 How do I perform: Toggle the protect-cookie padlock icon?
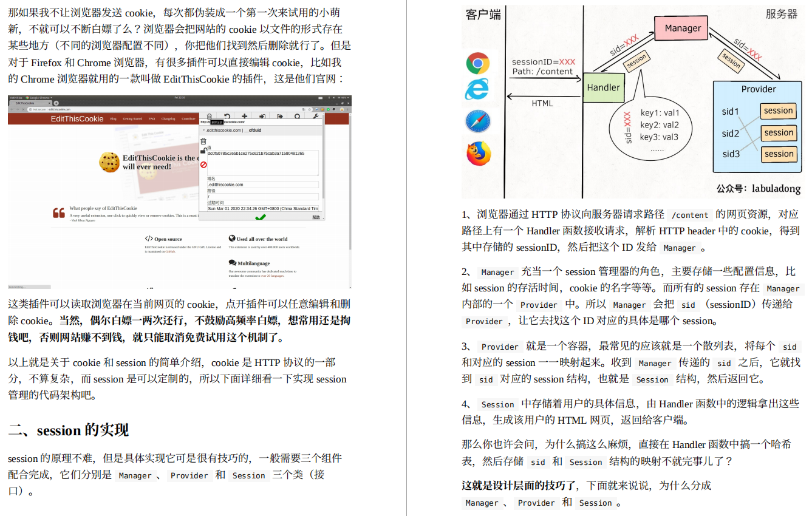coord(203,151)
